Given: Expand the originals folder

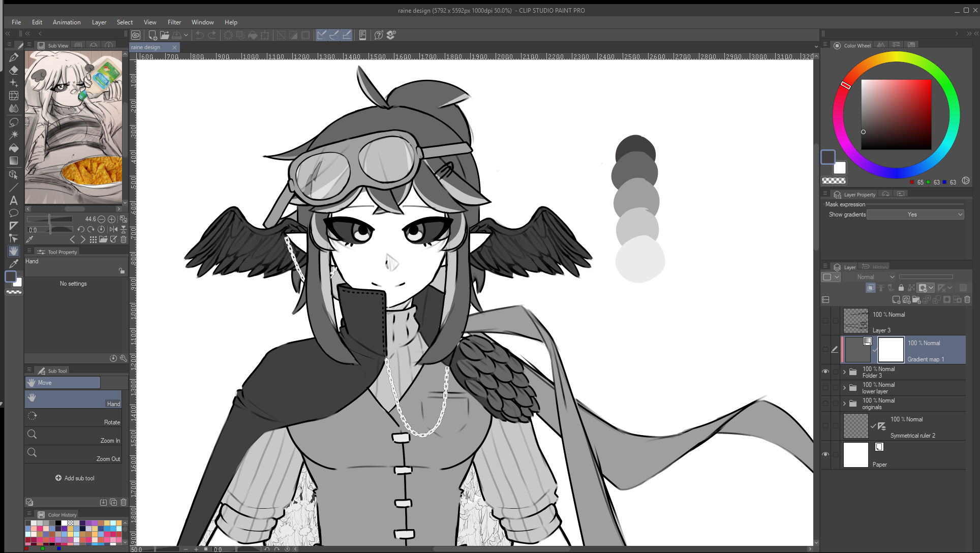Looking at the screenshot, I should pyautogui.click(x=845, y=404).
